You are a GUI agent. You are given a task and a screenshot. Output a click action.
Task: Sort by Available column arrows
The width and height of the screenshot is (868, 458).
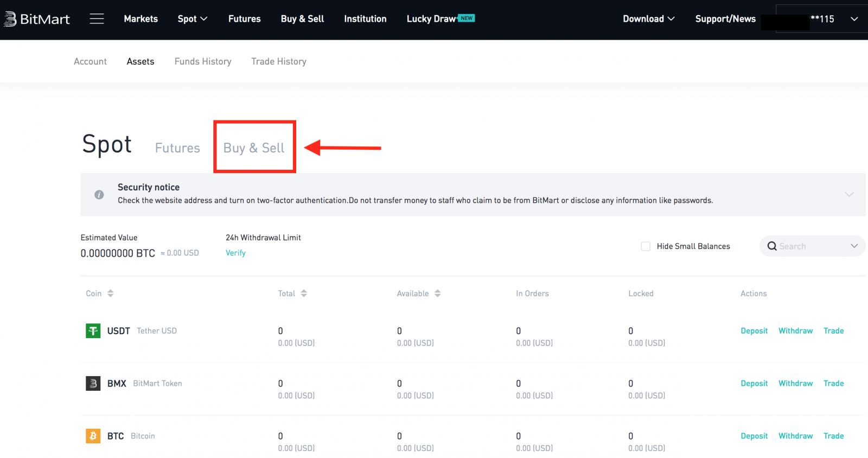click(x=437, y=294)
